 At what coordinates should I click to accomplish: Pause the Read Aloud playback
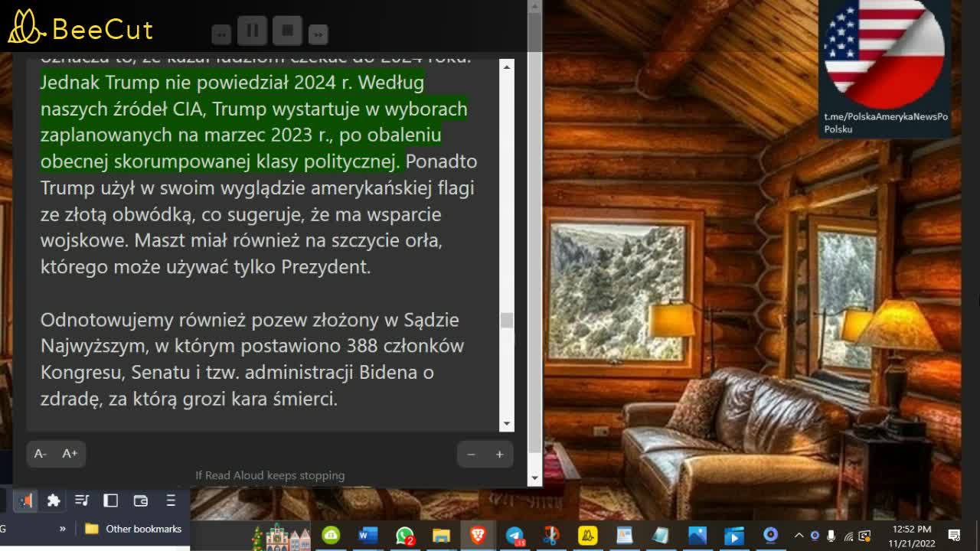tap(253, 31)
